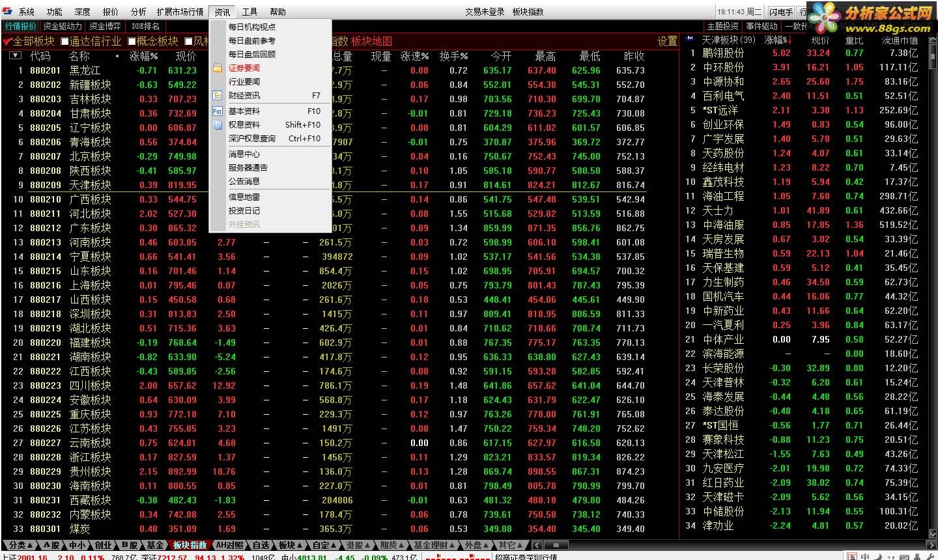This screenshot has width=938, height=560.
Task: Open the 板块地图 link
Action: [x=372, y=41]
